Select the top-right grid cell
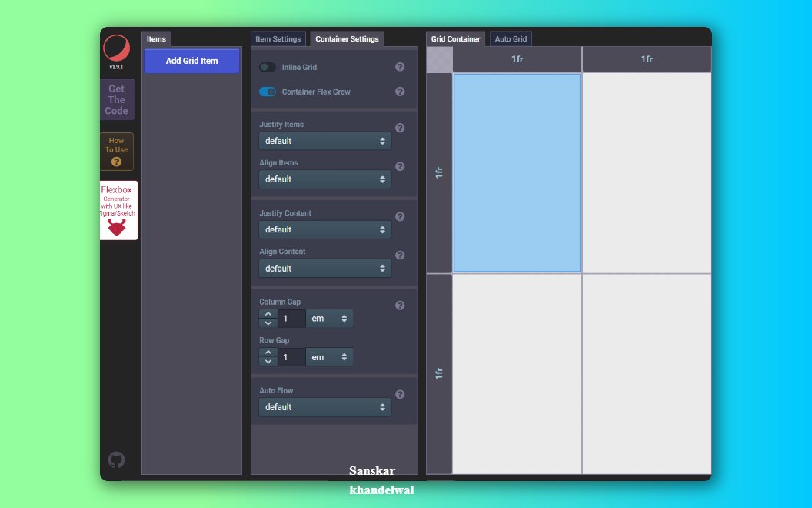 (647, 172)
